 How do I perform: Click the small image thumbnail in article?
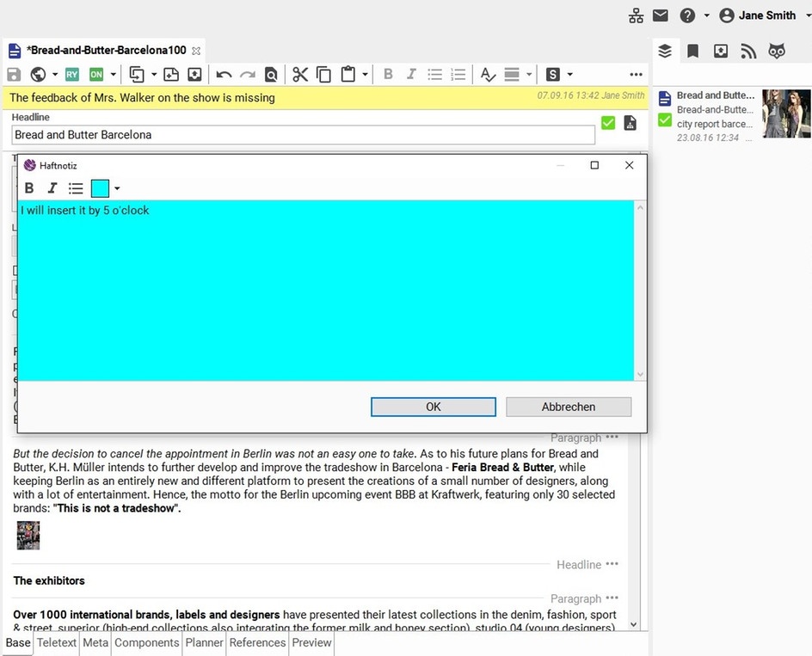pyautogui.click(x=28, y=536)
